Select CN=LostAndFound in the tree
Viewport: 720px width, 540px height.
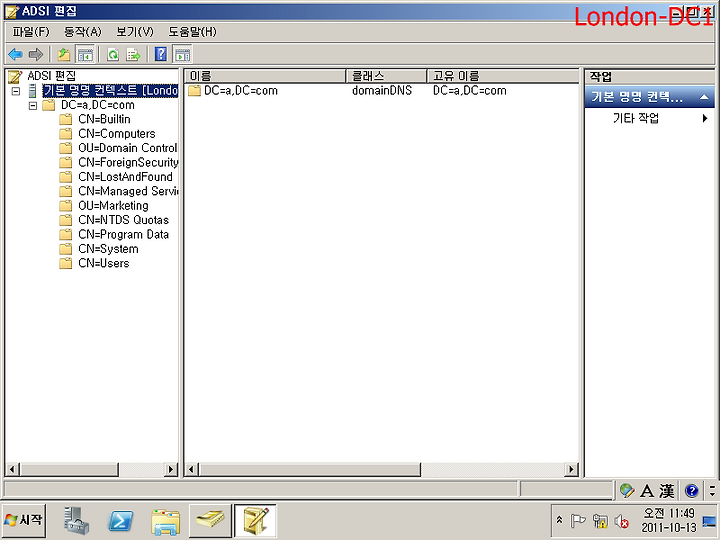pos(125,177)
